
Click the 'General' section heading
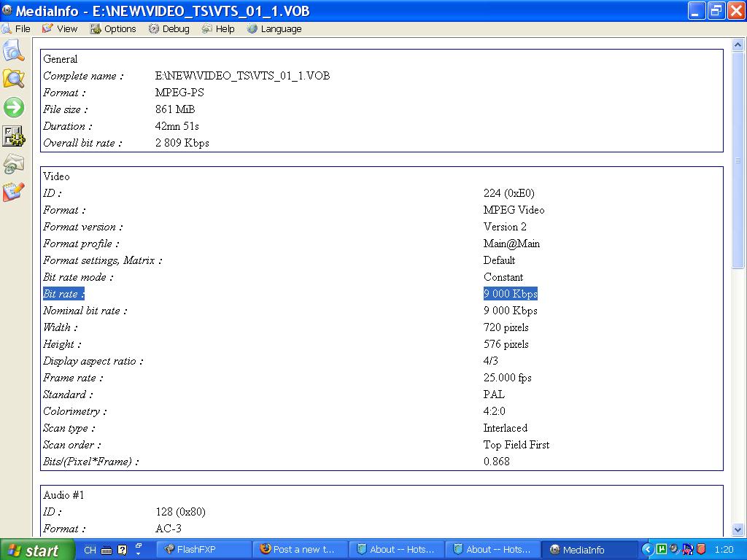(60, 59)
